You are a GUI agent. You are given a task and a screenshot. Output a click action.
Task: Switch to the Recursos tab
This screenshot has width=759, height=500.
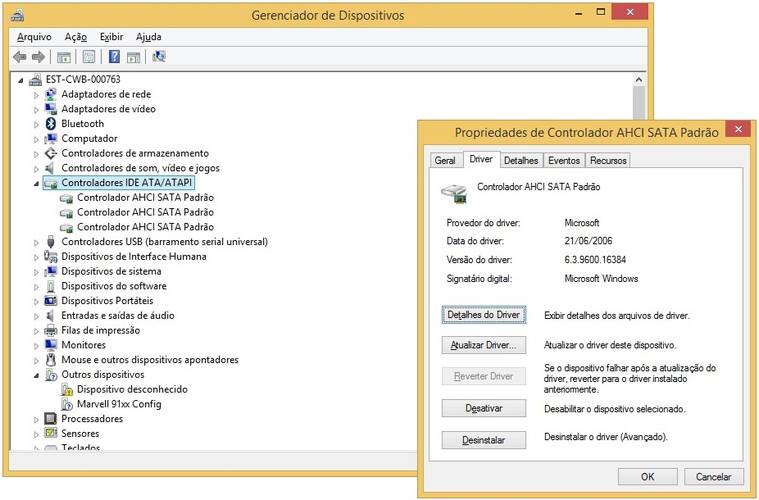pos(608,160)
